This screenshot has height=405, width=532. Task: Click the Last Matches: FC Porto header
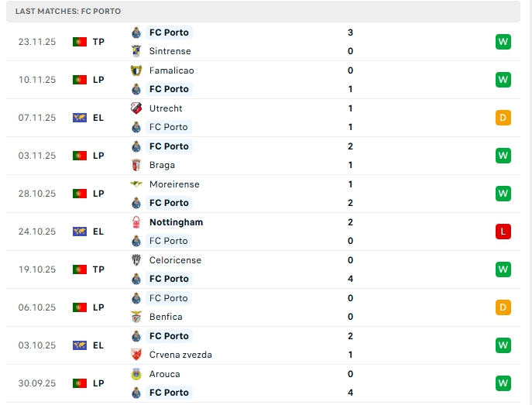point(68,12)
